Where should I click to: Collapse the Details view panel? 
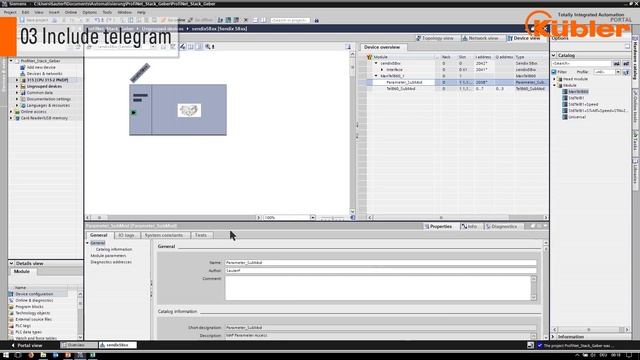pos(11,263)
